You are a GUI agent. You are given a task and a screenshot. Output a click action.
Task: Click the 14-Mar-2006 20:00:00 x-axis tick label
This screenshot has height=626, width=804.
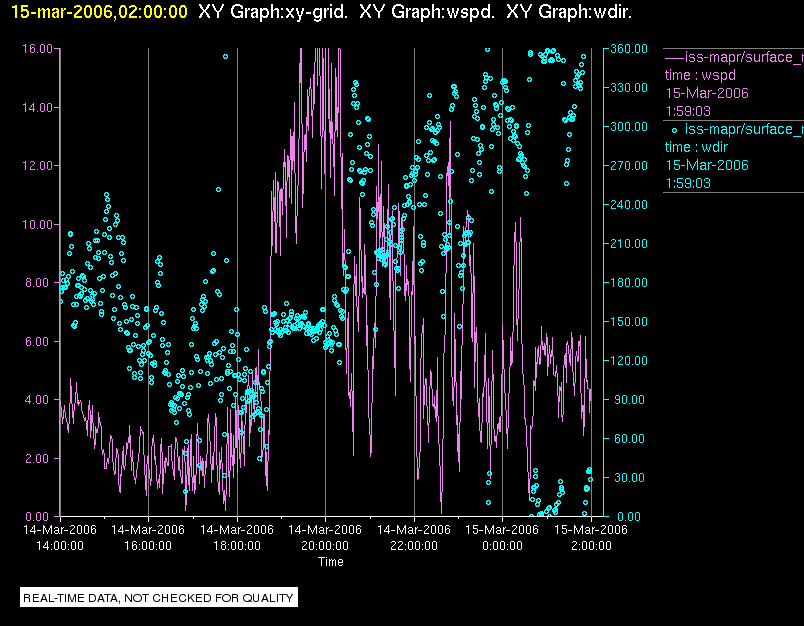[x=325, y=538]
